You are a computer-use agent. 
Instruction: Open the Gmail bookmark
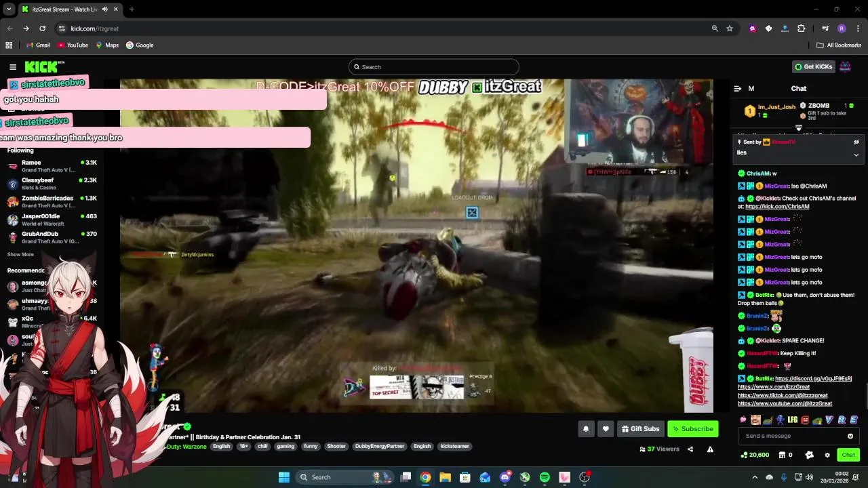[38, 45]
